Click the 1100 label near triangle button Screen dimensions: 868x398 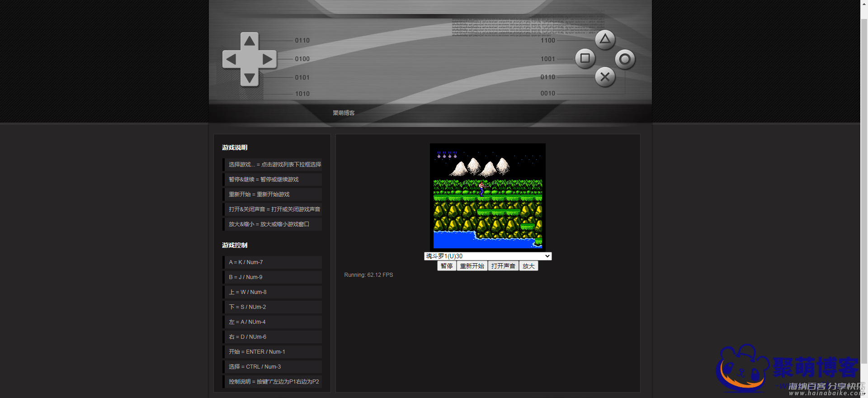pos(548,41)
